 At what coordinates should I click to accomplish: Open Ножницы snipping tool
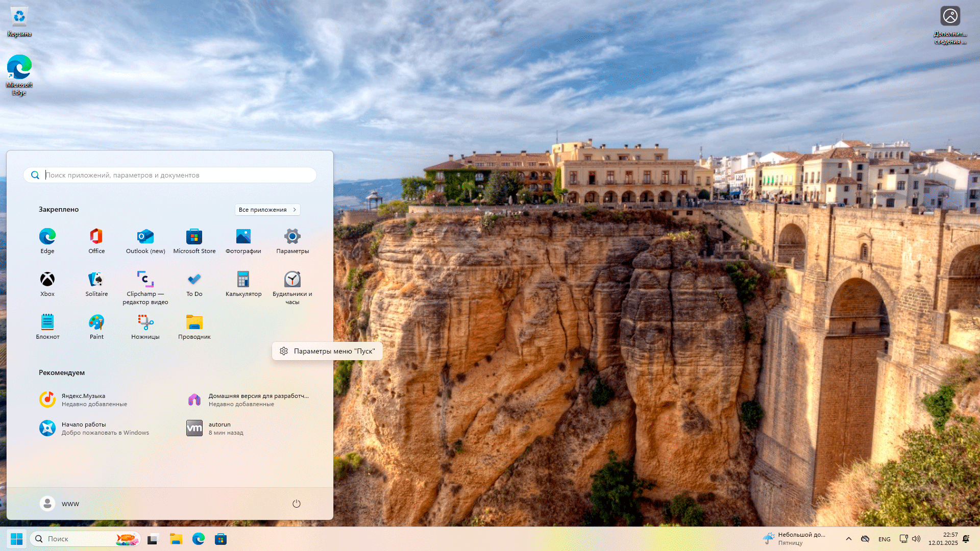[x=145, y=327]
